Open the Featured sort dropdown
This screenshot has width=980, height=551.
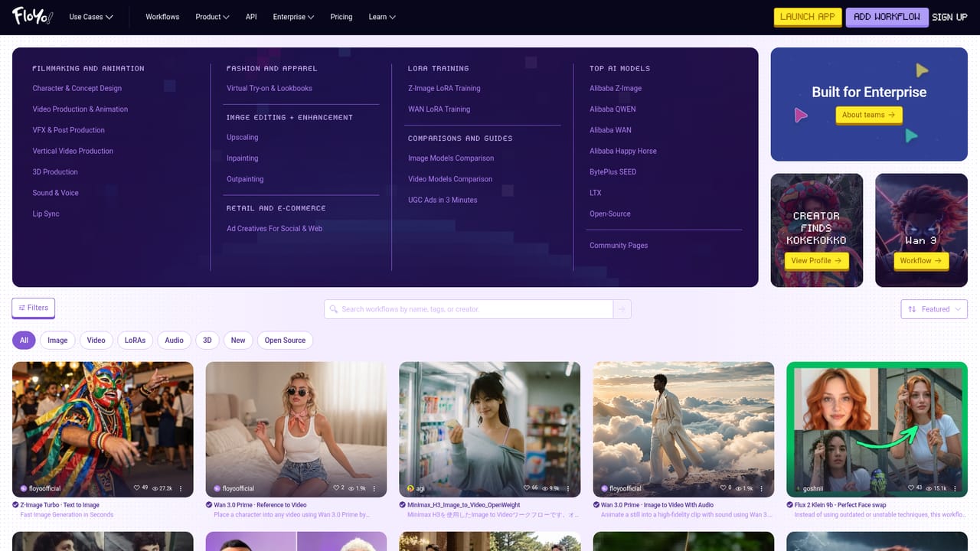point(934,309)
